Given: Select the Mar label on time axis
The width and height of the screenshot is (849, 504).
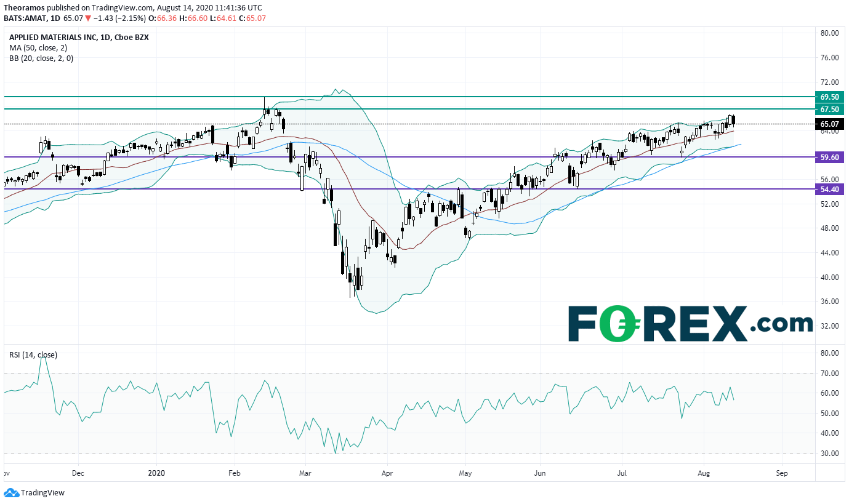Looking at the screenshot, I should [x=305, y=474].
